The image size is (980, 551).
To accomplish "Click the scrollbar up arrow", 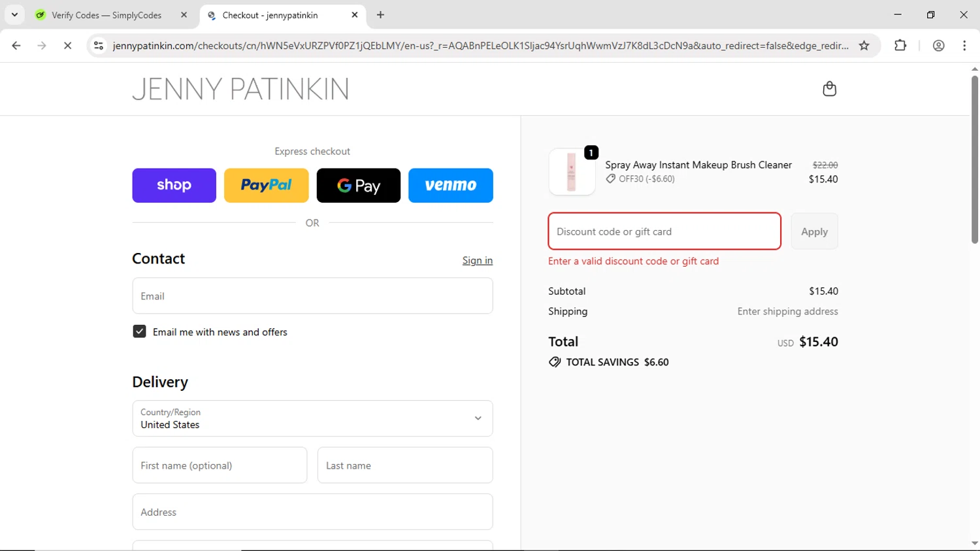I will 974,69.
